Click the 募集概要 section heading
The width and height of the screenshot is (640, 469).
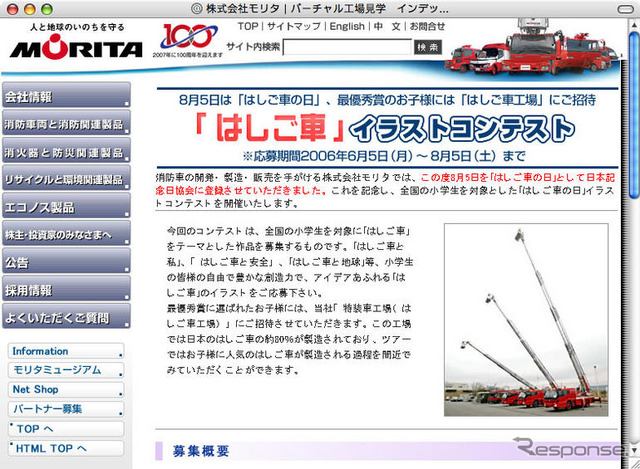tap(201, 451)
